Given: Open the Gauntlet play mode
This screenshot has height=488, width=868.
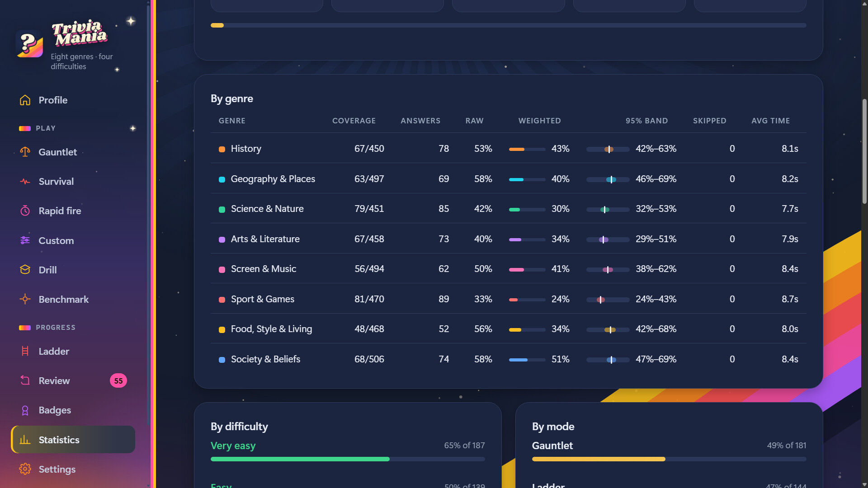Looking at the screenshot, I should pos(73,152).
